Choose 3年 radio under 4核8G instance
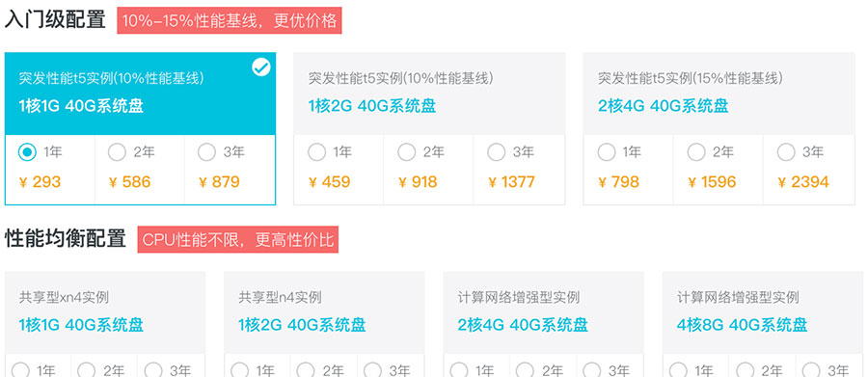 tap(811, 370)
